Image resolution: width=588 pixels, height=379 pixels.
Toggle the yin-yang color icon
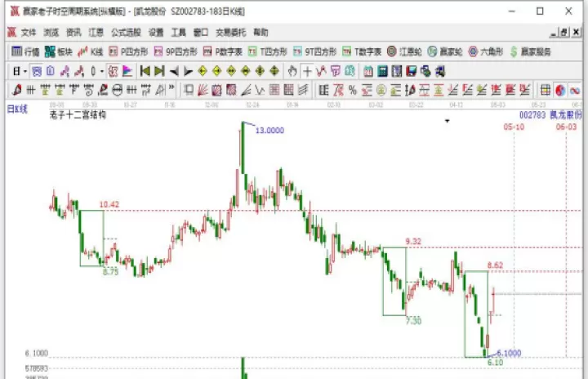click(x=560, y=90)
